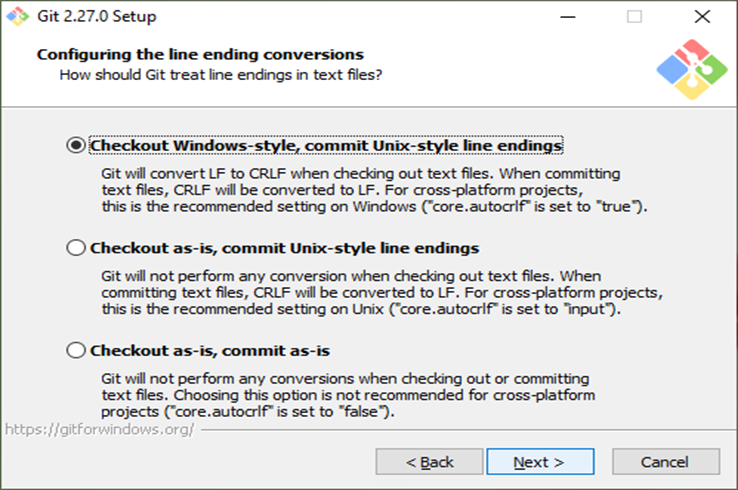This screenshot has width=738, height=490.
Task: Select the Checkout Windows-style radio button
Action: (75, 146)
